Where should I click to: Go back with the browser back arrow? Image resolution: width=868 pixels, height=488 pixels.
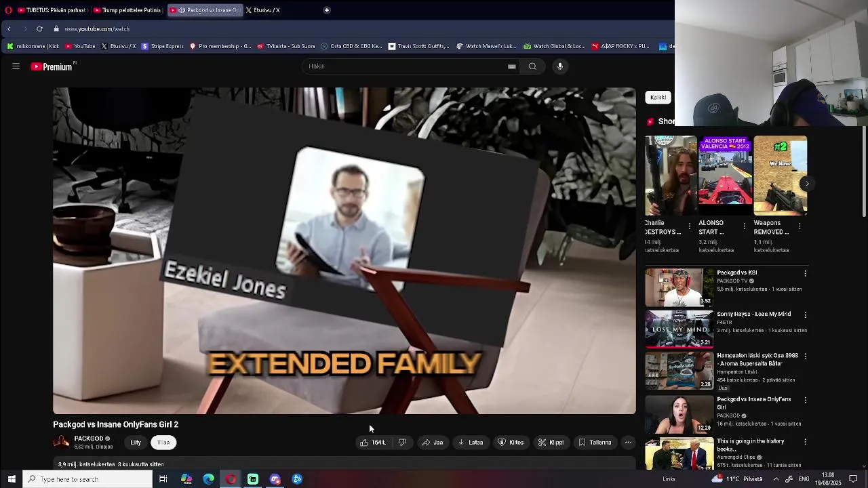coord(9,29)
